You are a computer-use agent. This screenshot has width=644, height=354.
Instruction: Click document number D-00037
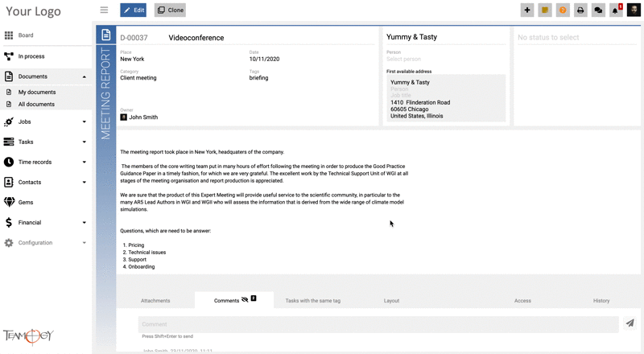pyautogui.click(x=134, y=38)
